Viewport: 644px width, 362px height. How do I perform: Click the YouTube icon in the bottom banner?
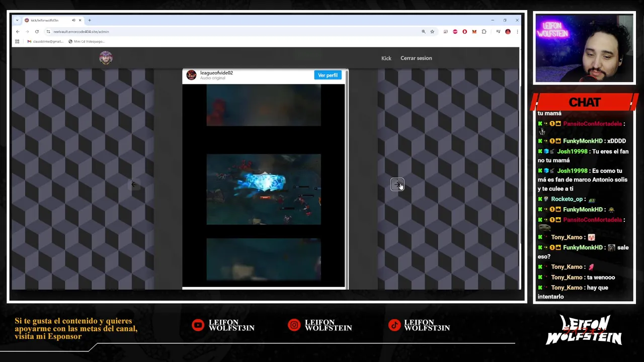click(x=198, y=325)
